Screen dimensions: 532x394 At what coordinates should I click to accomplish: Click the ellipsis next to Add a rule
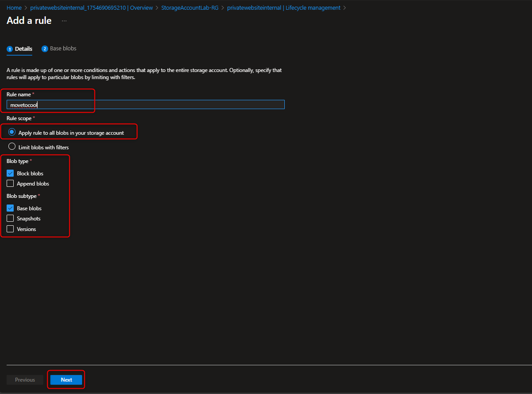(64, 20)
